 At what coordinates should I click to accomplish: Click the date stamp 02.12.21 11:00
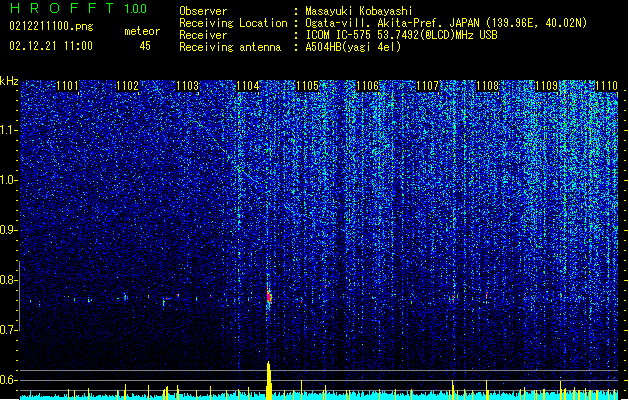tap(51, 46)
